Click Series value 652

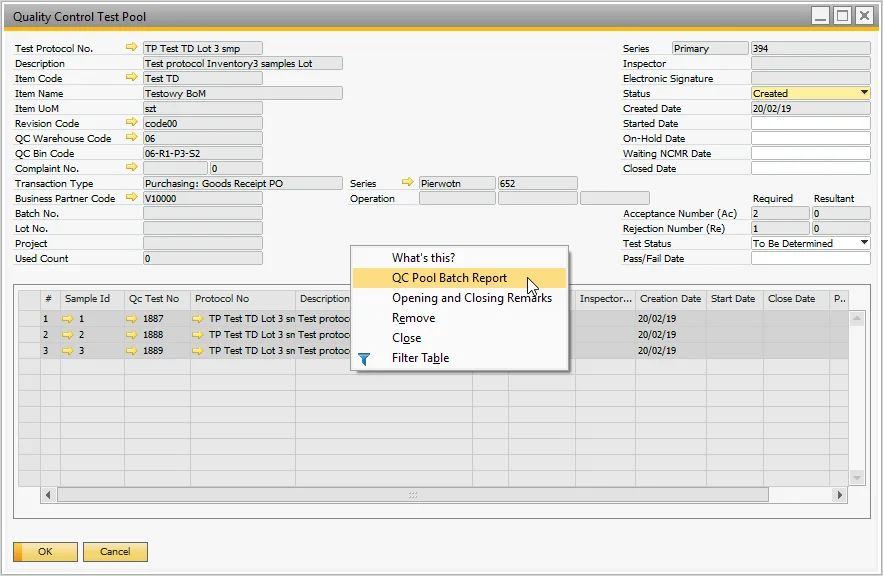[537, 183]
